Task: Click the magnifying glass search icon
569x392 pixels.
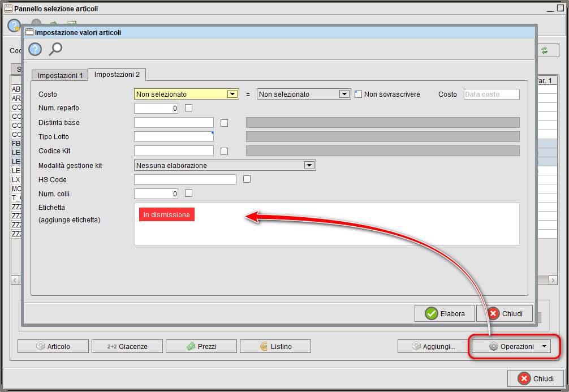Action: pyautogui.click(x=55, y=49)
